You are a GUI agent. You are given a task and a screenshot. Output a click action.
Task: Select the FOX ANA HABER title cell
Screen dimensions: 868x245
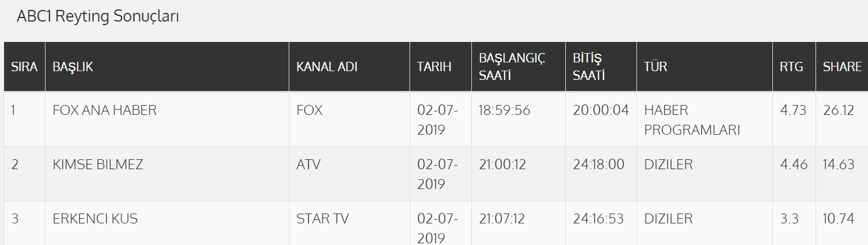[x=104, y=110]
